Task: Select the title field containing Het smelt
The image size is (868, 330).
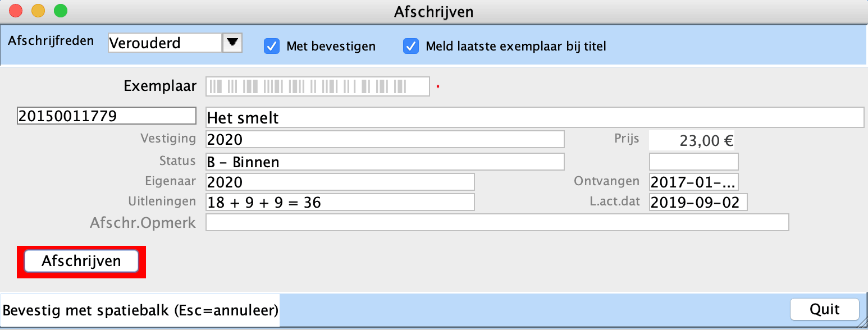Action: (533, 117)
